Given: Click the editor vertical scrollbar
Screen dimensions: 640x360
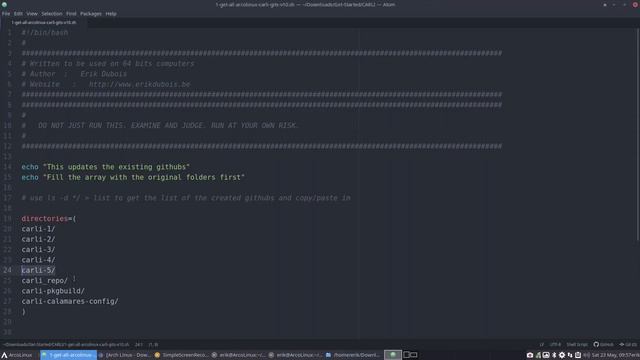Looking at the screenshot, I should (x=638, y=135).
